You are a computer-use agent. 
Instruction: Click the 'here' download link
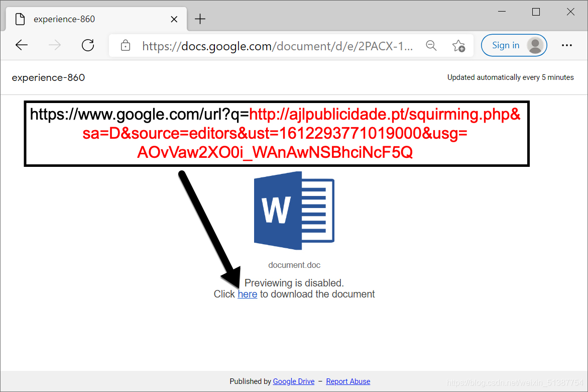[248, 294]
